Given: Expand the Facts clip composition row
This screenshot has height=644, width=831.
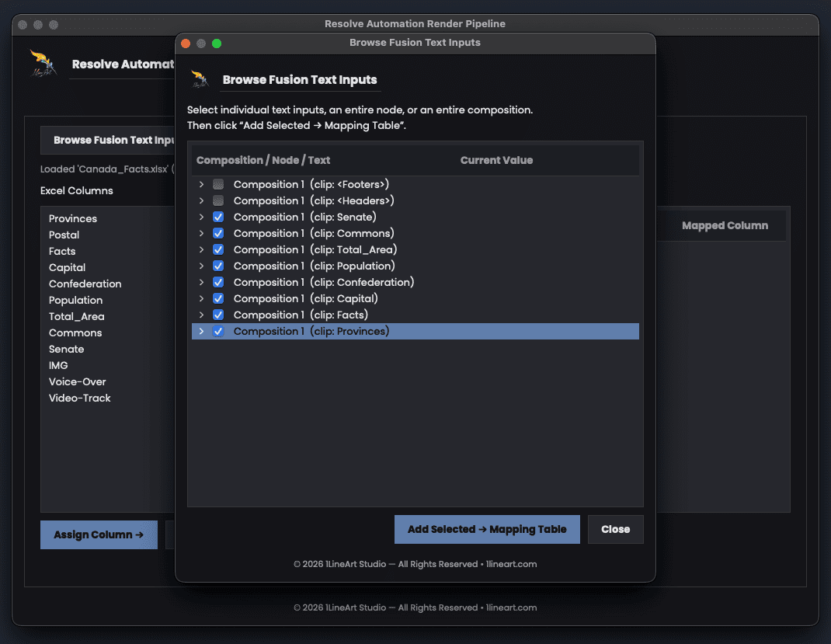Looking at the screenshot, I should (201, 315).
